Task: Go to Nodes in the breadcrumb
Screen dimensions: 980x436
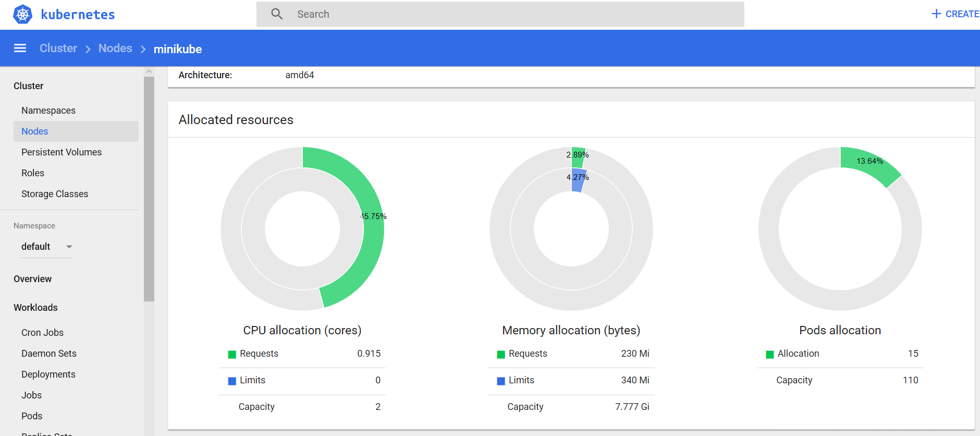Action: pos(115,48)
